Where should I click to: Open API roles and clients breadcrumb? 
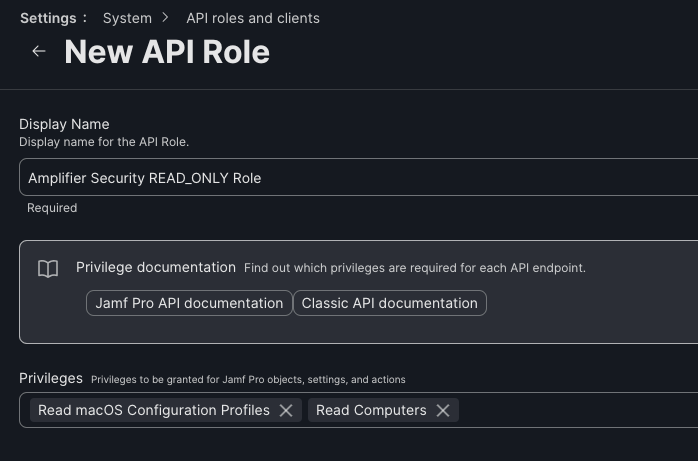(x=253, y=18)
